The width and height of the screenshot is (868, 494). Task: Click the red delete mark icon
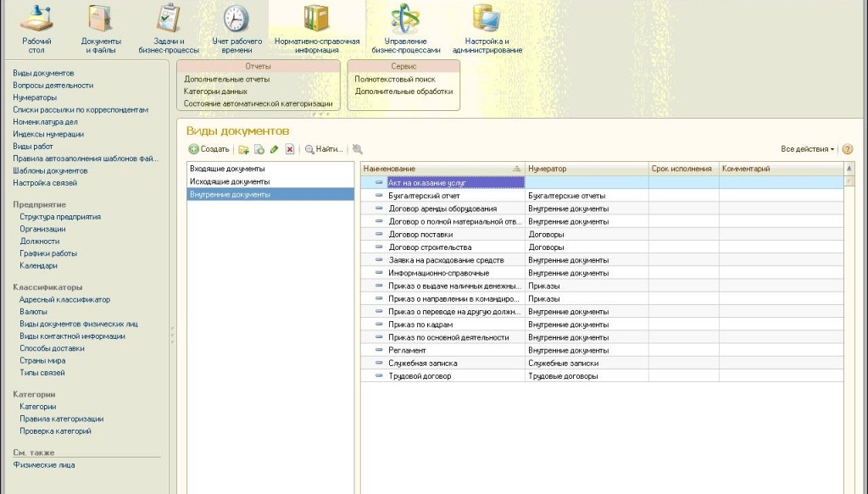[x=289, y=149]
